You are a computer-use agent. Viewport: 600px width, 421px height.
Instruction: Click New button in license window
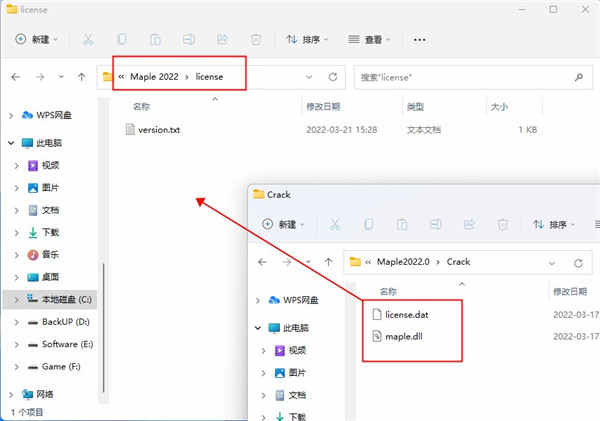(x=36, y=39)
